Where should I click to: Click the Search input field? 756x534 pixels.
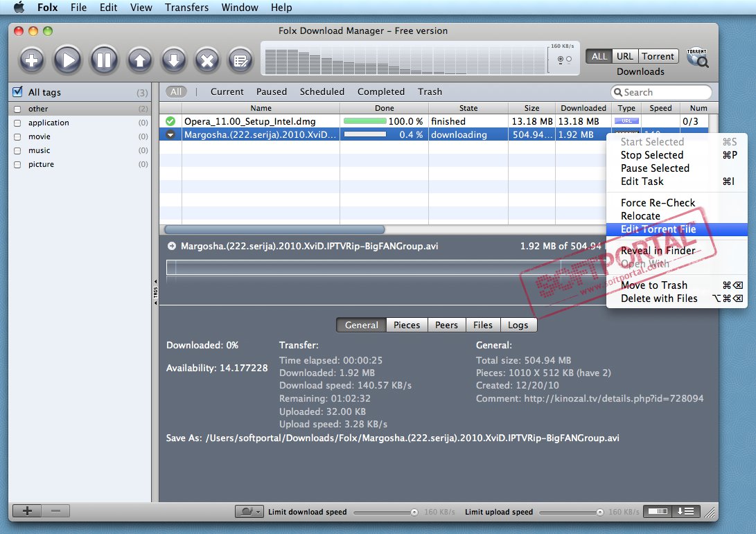point(661,92)
